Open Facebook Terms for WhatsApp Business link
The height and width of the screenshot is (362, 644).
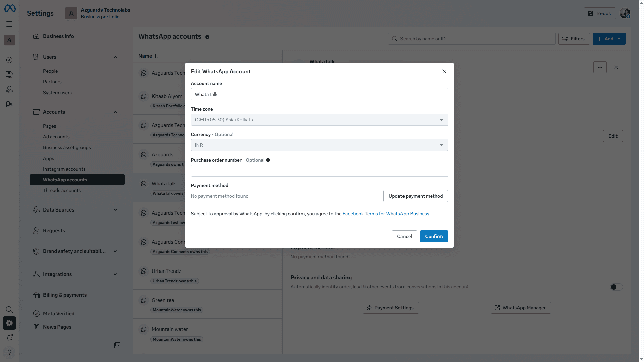click(x=386, y=214)
